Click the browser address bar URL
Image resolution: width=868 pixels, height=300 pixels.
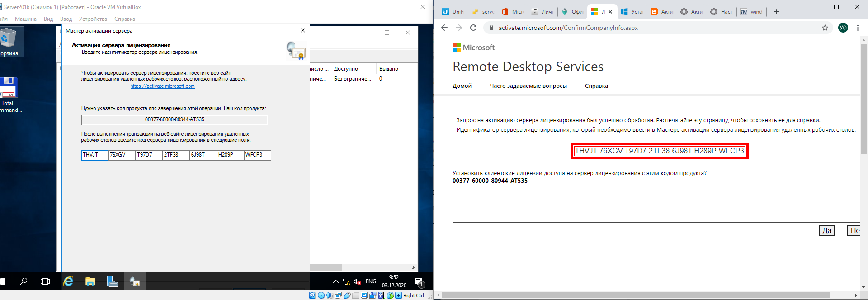pos(568,28)
